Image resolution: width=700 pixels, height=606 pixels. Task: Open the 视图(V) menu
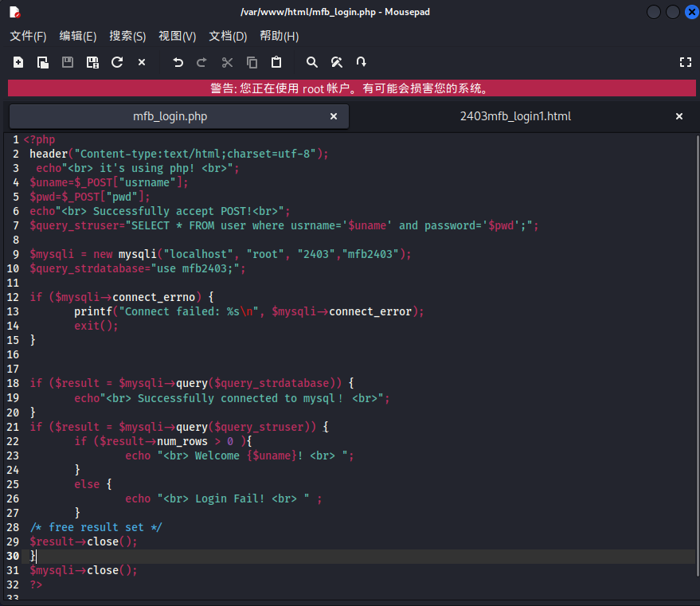click(178, 36)
